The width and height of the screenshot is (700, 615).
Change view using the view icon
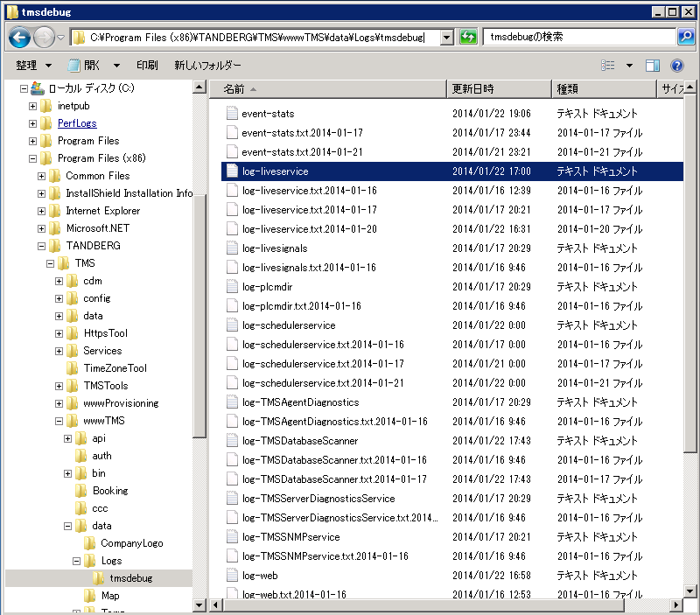point(607,66)
